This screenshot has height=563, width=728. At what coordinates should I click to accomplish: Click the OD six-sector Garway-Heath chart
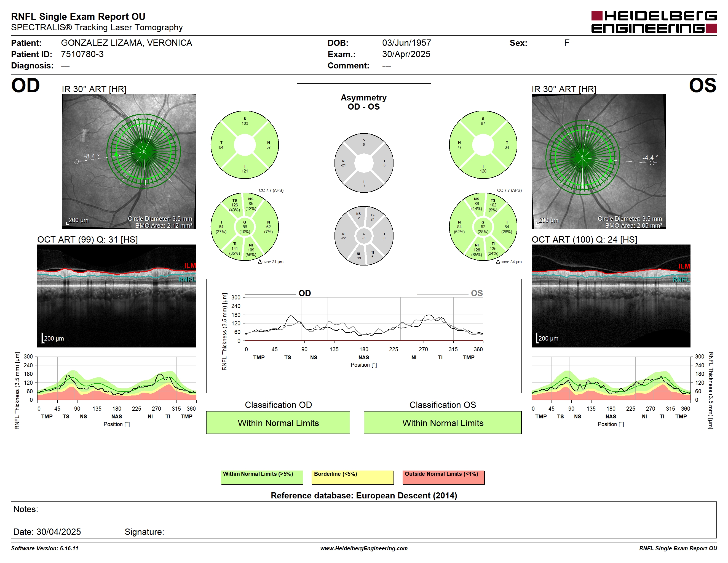[x=245, y=227]
